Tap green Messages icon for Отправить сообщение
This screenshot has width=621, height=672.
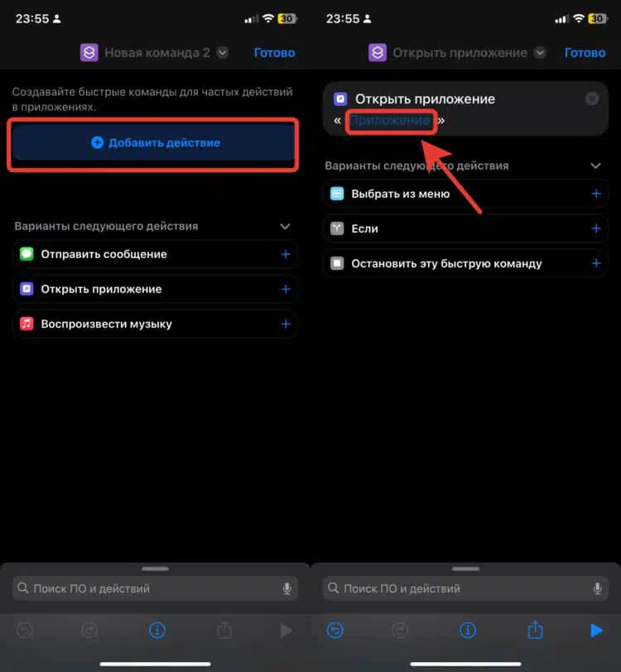(x=26, y=254)
